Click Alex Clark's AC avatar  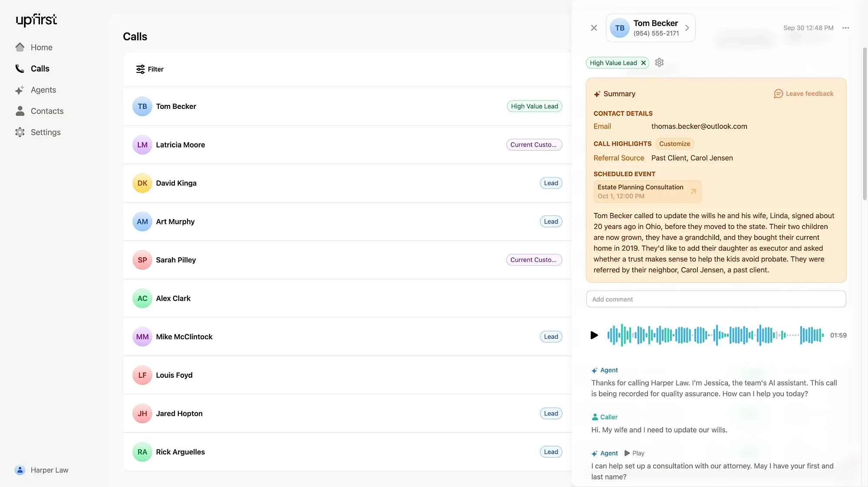coord(142,298)
